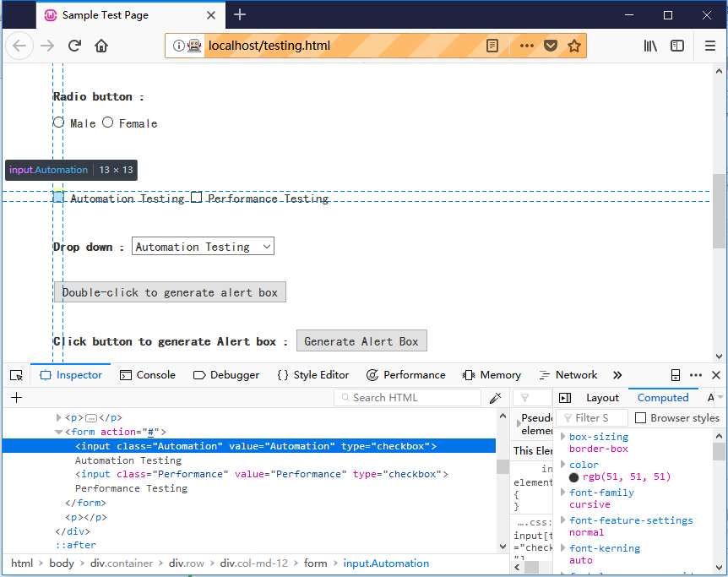Viewport: 728px width, 577px height.
Task: Show site information icon in address bar
Action: point(178,46)
